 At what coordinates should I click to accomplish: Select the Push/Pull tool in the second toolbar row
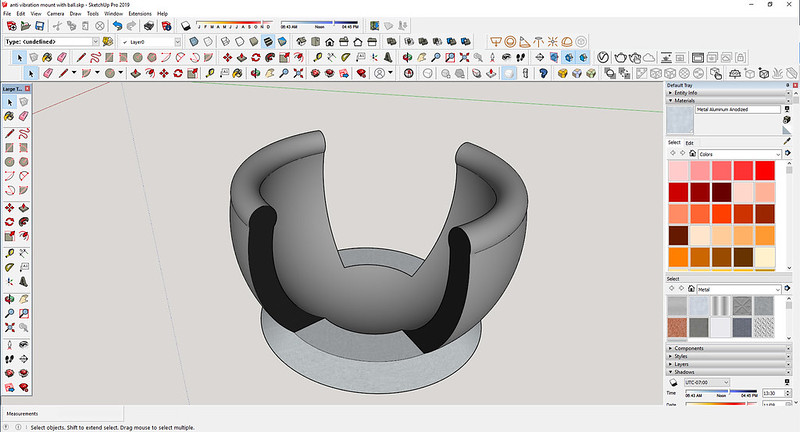pos(242,58)
